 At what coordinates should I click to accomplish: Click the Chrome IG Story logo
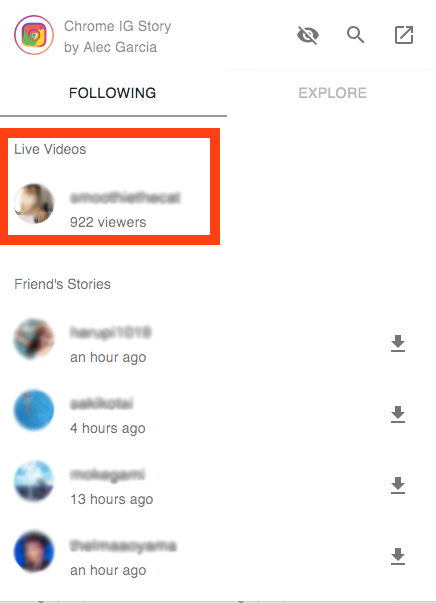point(34,35)
